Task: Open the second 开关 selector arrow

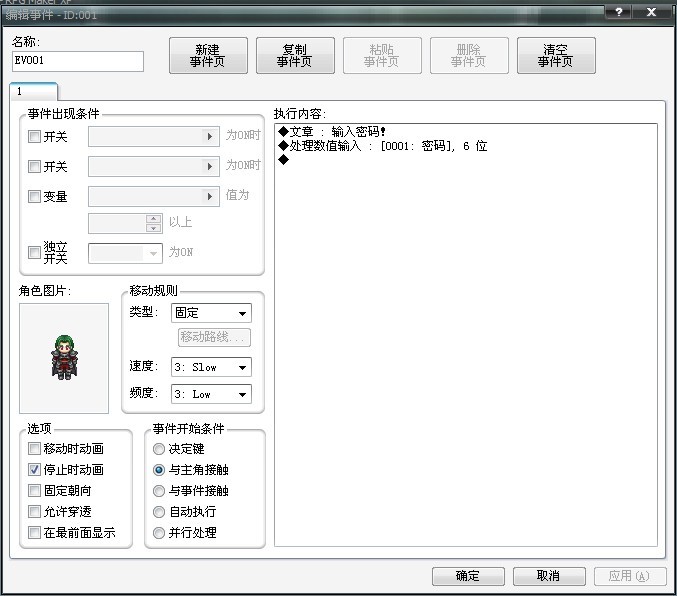Action: click(x=210, y=166)
